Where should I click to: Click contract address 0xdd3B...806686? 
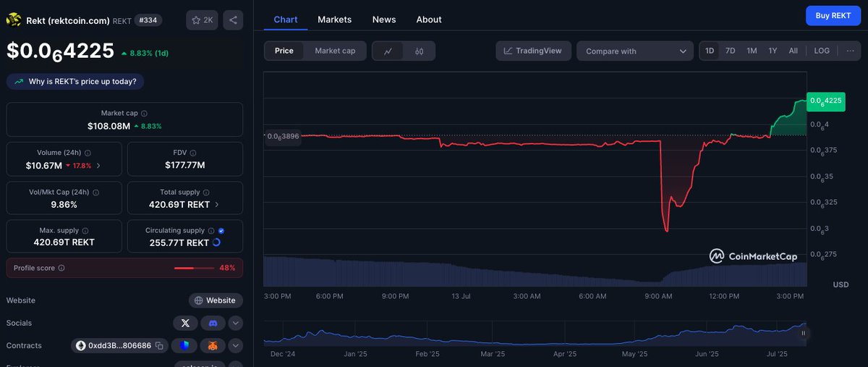[120, 346]
